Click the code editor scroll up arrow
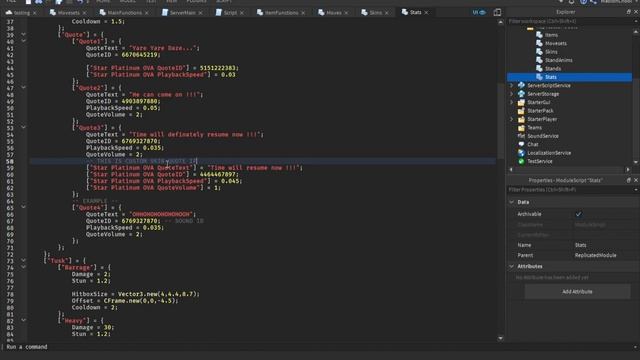 click(x=501, y=22)
